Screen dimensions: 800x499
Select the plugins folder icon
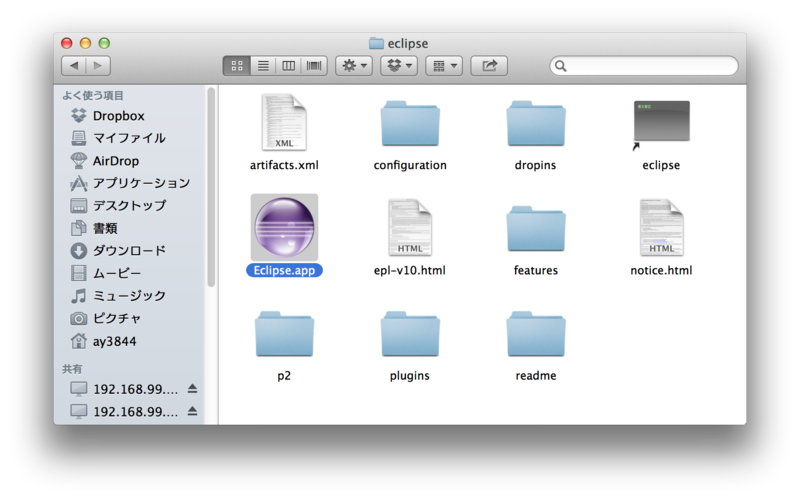410,334
